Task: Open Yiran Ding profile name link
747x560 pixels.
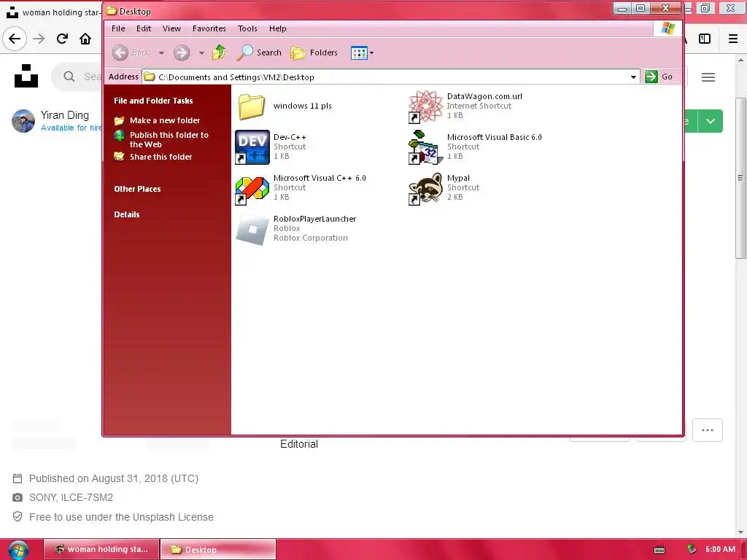Action: point(65,115)
